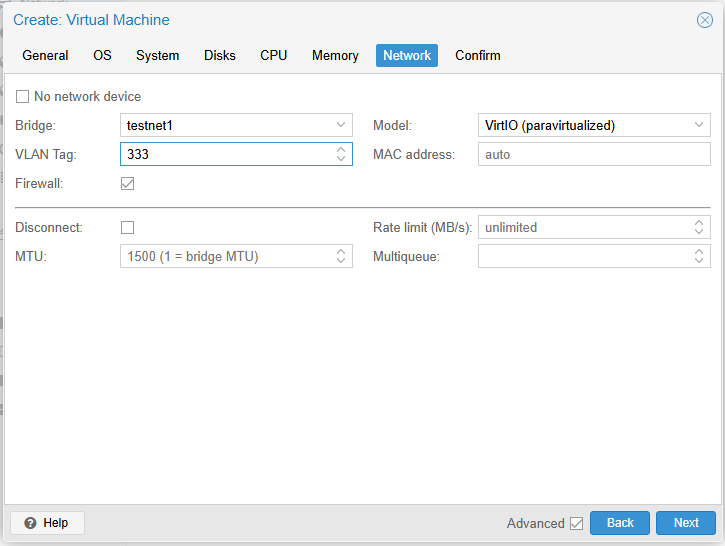This screenshot has width=725, height=546.
Task: Switch to the General tab
Action: pyautogui.click(x=45, y=55)
